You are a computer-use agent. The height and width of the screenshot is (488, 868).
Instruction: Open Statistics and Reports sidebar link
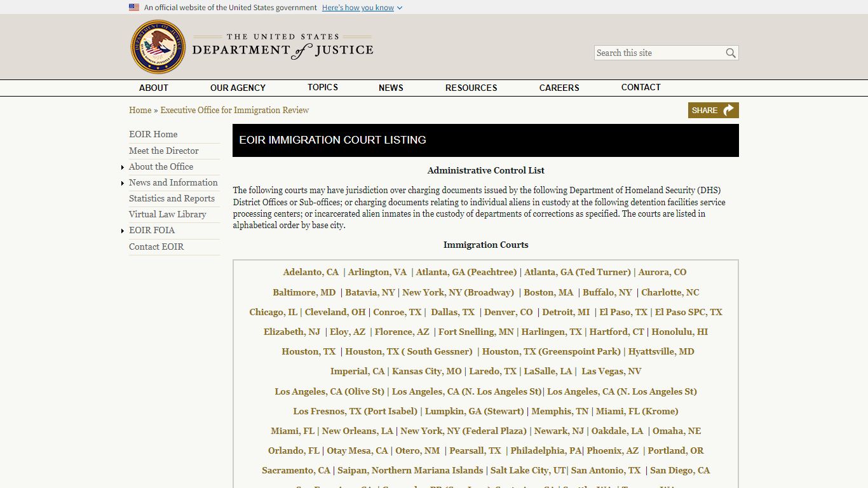(x=172, y=198)
